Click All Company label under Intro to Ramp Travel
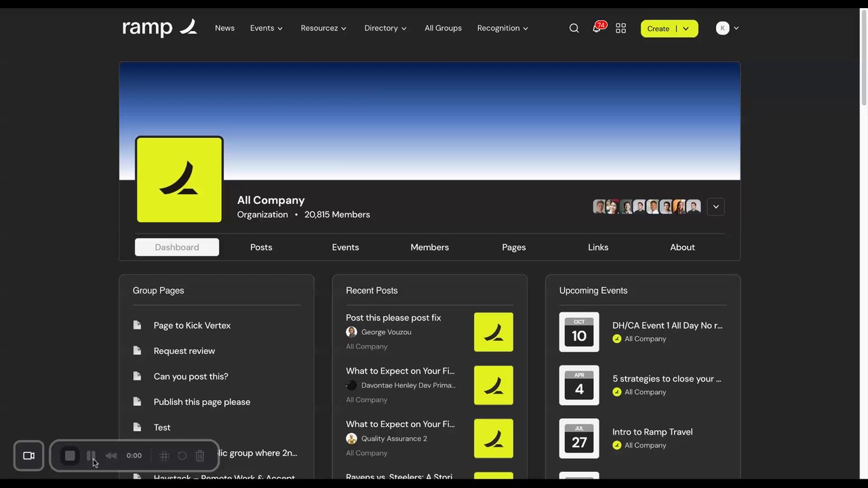Image resolution: width=868 pixels, height=488 pixels. (x=645, y=445)
